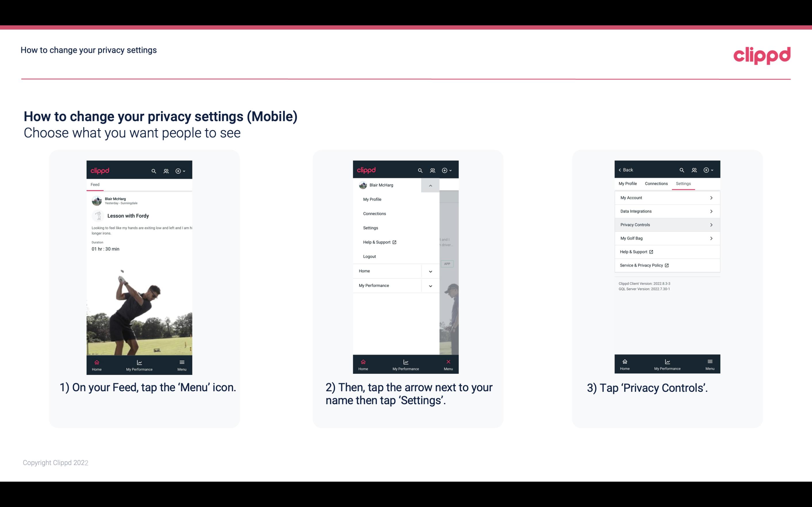This screenshot has width=812, height=507.
Task: Select the My Profile tab in header
Action: coord(628,183)
